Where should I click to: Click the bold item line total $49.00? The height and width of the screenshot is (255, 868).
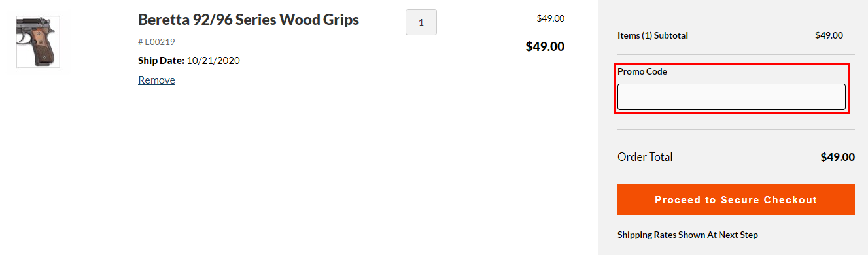tap(545, 46)
